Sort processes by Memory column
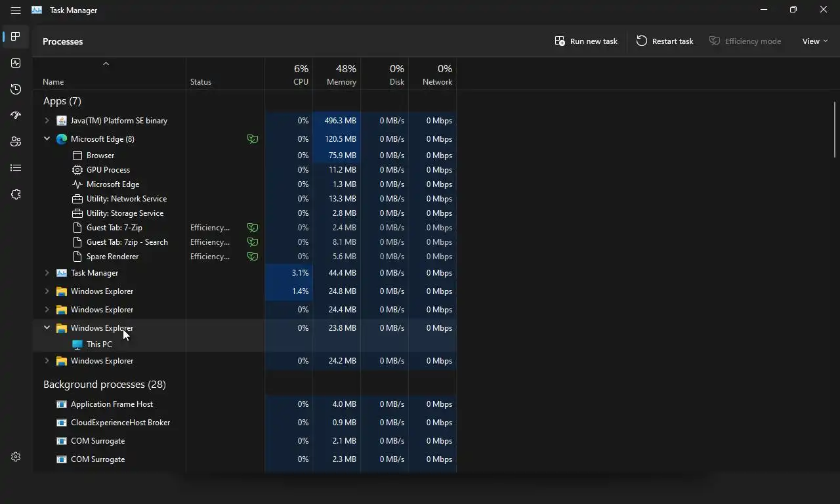 [337, 73]
